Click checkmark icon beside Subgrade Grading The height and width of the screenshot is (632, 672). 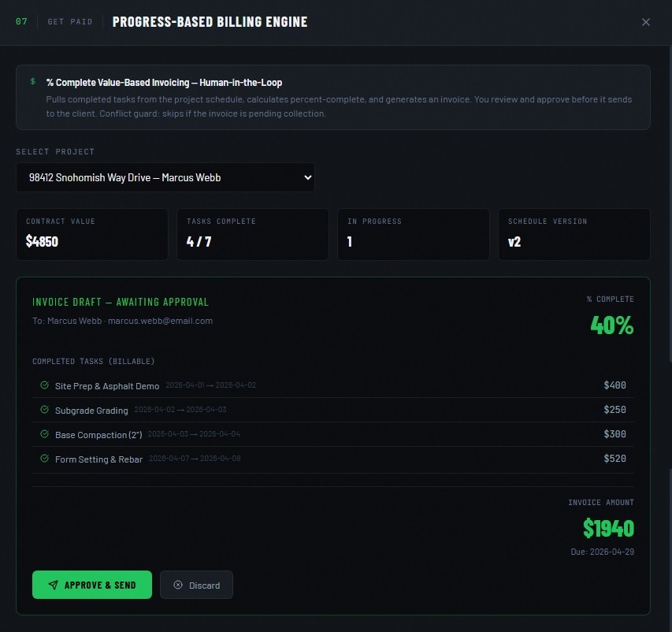coord(44,410)
